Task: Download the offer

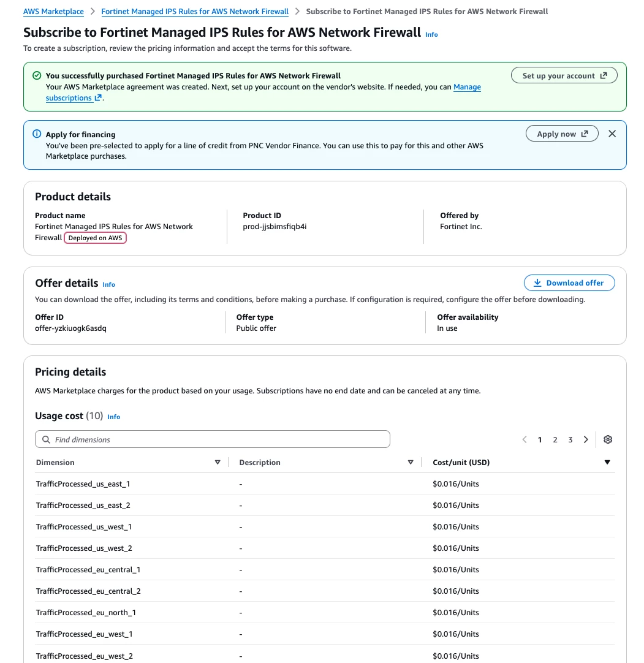Action: click(569, 283)
